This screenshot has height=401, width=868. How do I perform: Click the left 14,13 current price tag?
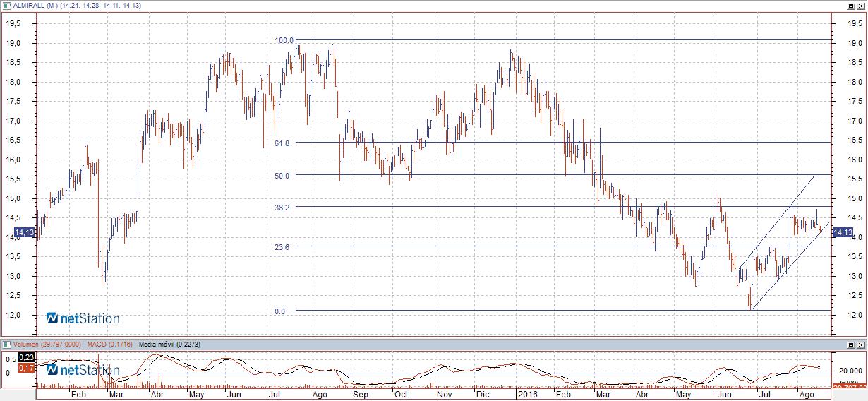click(23, 232)
